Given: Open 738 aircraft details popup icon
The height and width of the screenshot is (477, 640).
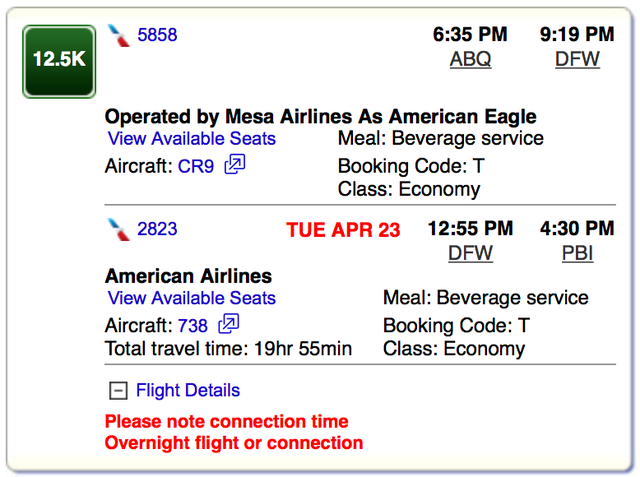Looking at the screenshot, I should [x=228, y=323].
